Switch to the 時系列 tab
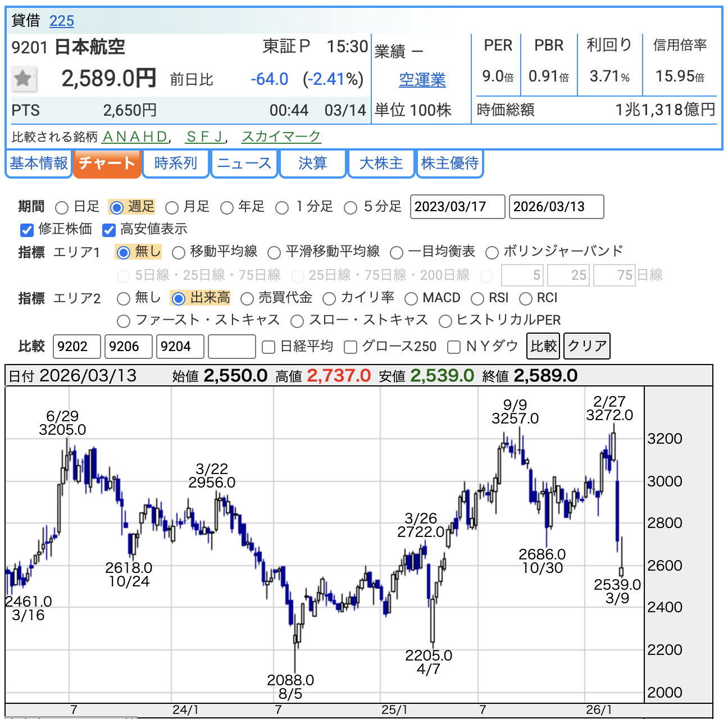The image size is (728, 719). (176, 163)
